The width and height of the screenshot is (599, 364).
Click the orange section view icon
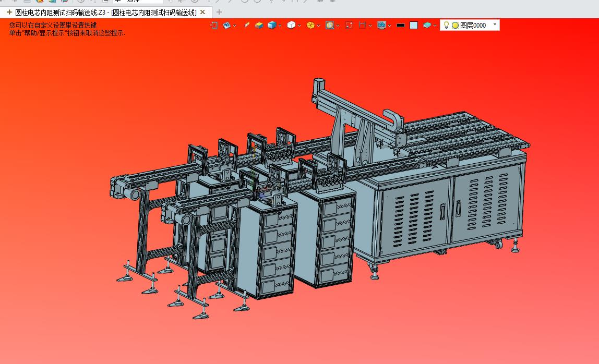tap(310, 25)
